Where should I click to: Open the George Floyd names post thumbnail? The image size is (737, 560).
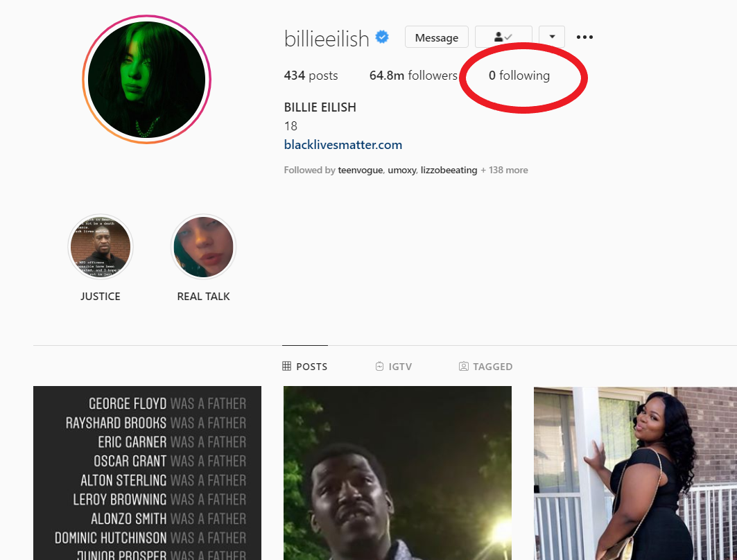tap(147, 473)
